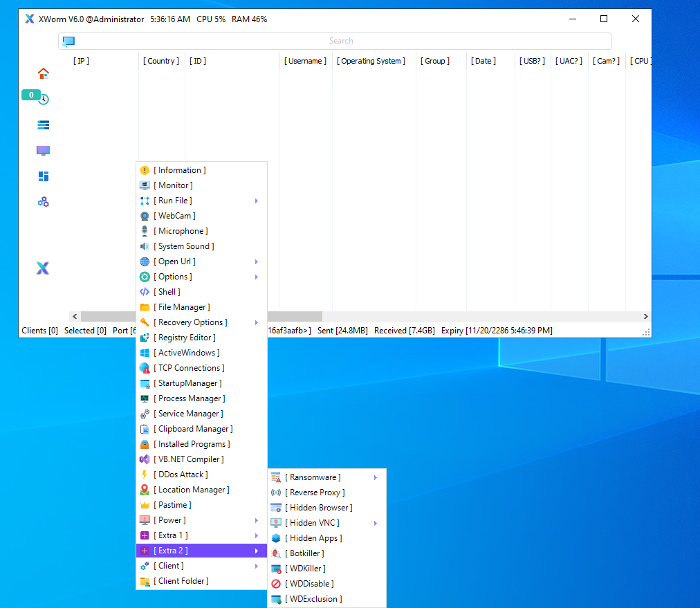Click the Operating System column header
Viewport: 700px width, 608px height.
373,61
